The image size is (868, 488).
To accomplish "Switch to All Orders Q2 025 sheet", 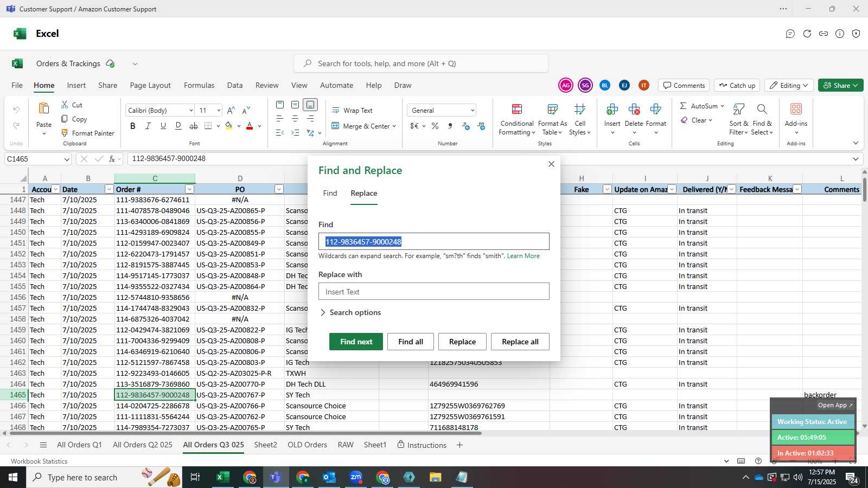I will click(x=143, y=445).
